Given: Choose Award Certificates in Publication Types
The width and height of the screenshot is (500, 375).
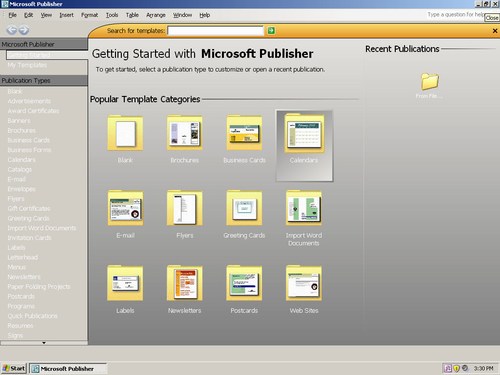Looking at the screenshot, I should 33,111.
